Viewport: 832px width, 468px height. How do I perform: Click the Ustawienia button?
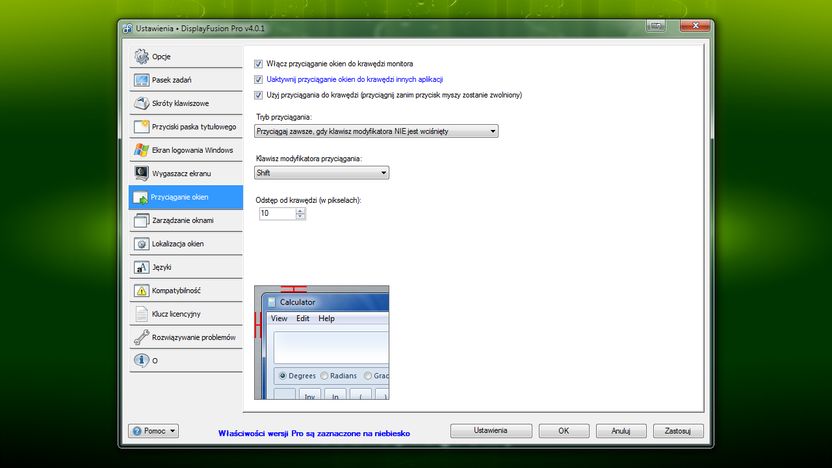pyautogui.click(x=491, y=431)
